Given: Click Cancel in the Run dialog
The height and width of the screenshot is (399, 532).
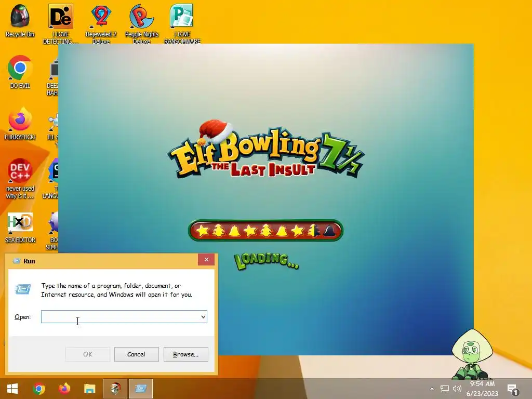Looking at the screenshot, I should click(x=136, y=354).
